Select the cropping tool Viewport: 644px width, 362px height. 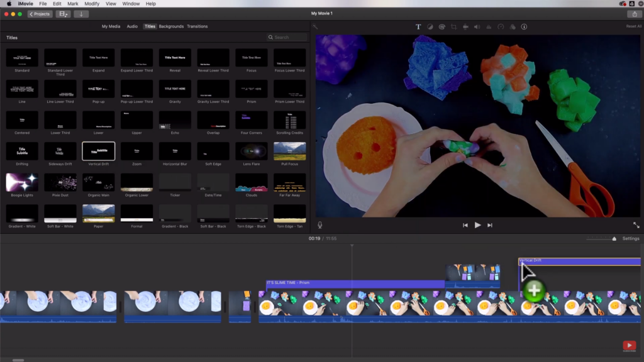[x=454, y=26]
